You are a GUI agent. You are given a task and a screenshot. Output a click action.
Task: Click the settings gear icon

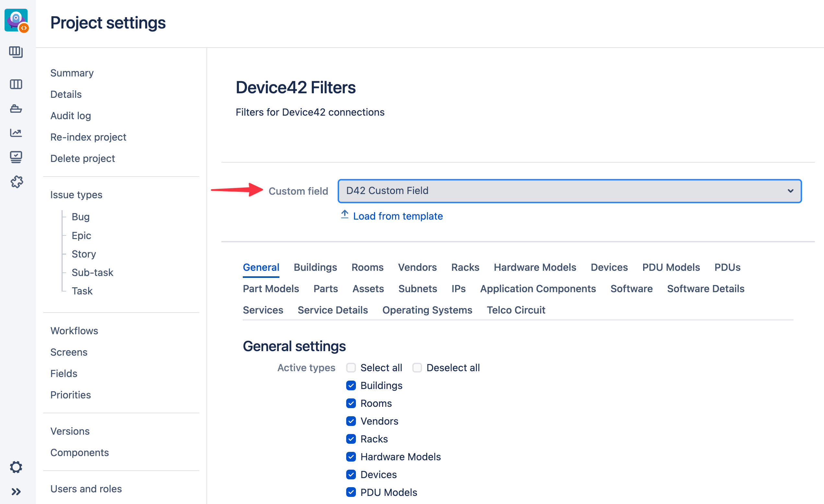coord(16,467)
